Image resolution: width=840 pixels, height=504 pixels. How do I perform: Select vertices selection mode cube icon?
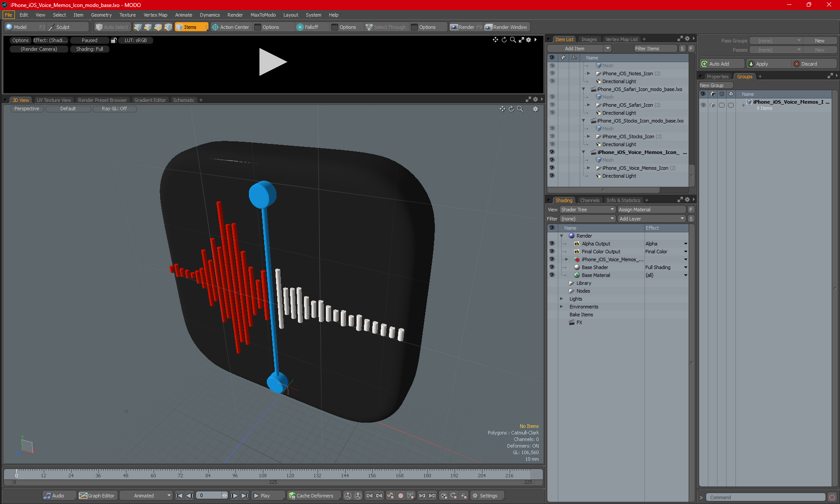click(138, 27)
